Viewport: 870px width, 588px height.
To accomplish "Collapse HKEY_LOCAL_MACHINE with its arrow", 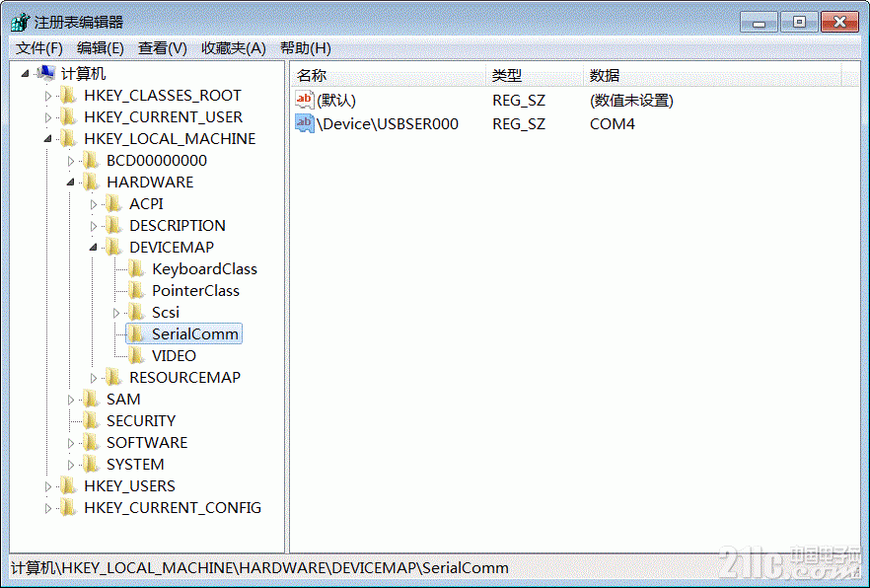I will coord(47,139).
